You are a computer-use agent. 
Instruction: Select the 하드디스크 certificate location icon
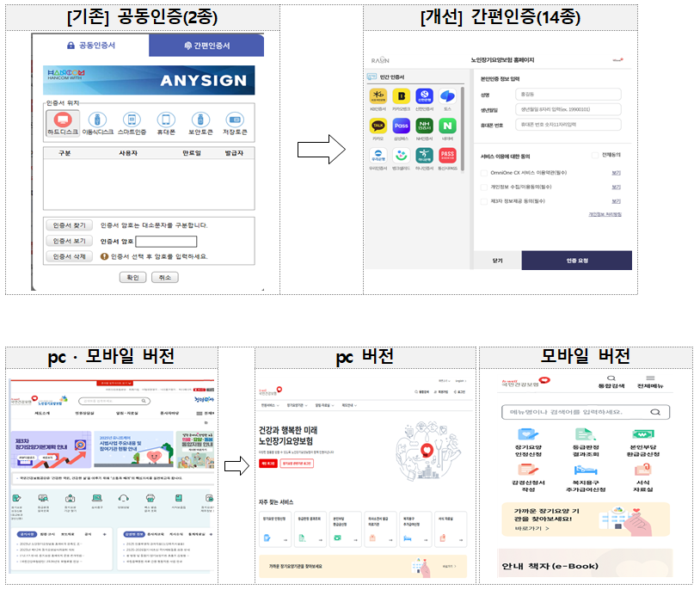(x=63, y=119)
